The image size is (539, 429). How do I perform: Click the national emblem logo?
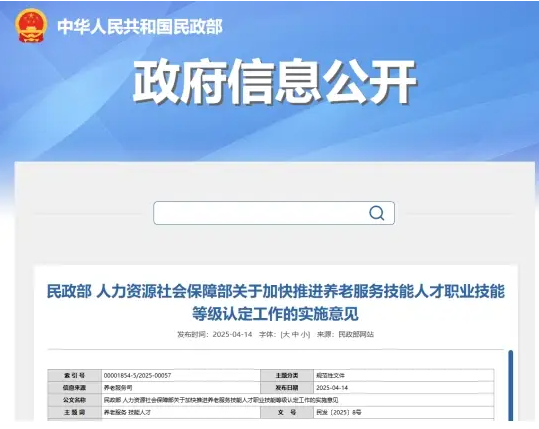pyautogui.click(x=31, y=26)
